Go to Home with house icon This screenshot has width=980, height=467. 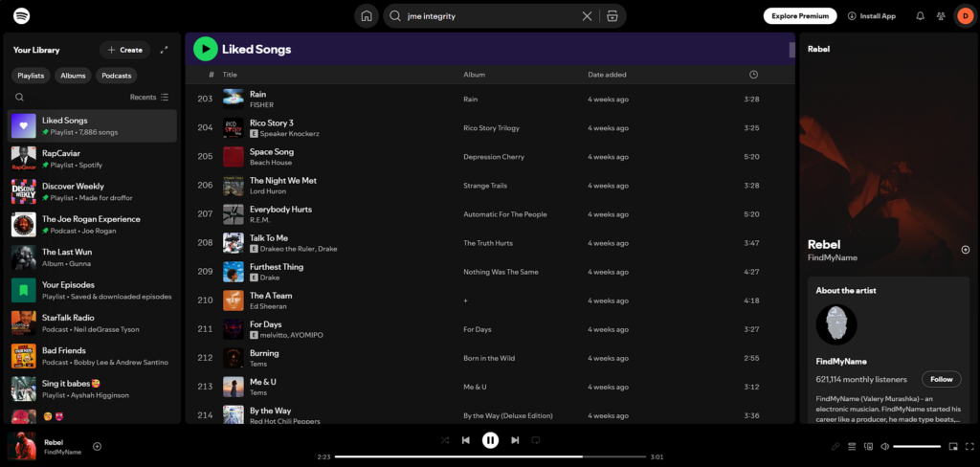tap(367, 16)
